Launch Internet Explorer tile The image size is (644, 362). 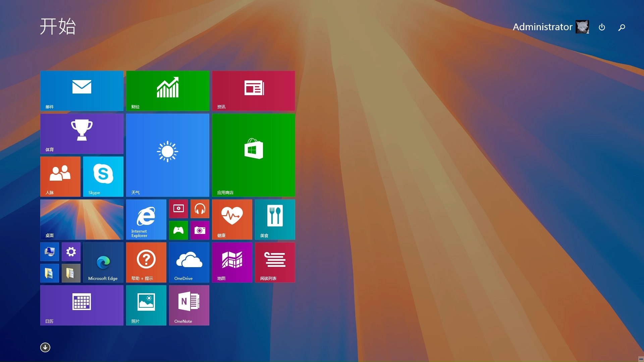pos(146,220)
